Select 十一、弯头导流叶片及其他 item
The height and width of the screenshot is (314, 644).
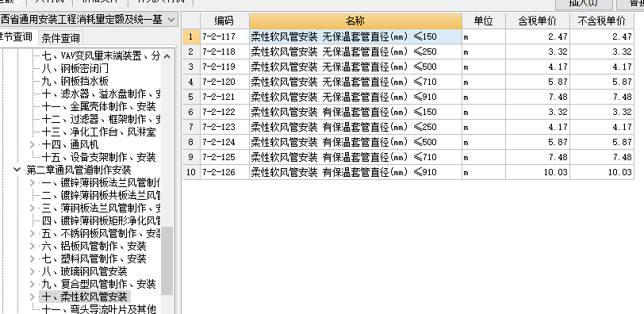point(98,309)
